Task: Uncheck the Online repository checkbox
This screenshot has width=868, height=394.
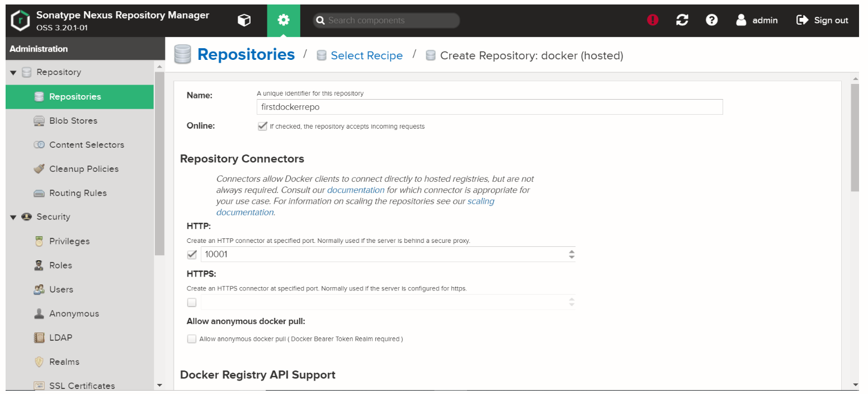Action: click(262, 126)
